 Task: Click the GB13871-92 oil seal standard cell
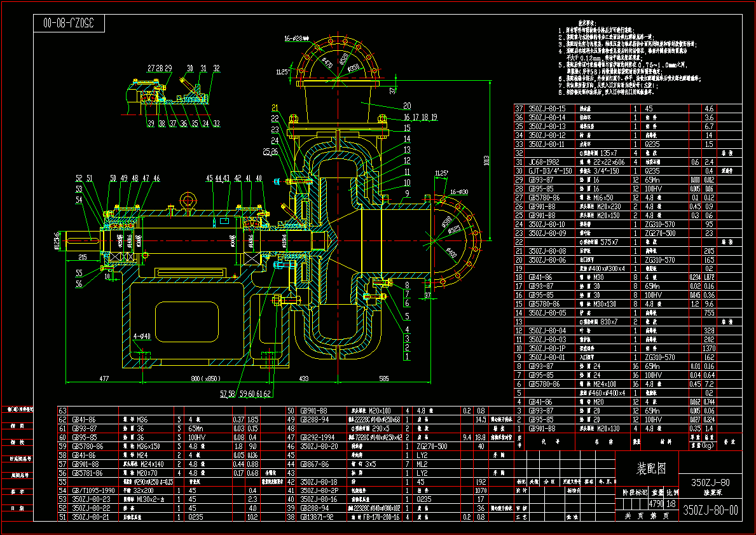click(318, 517)
